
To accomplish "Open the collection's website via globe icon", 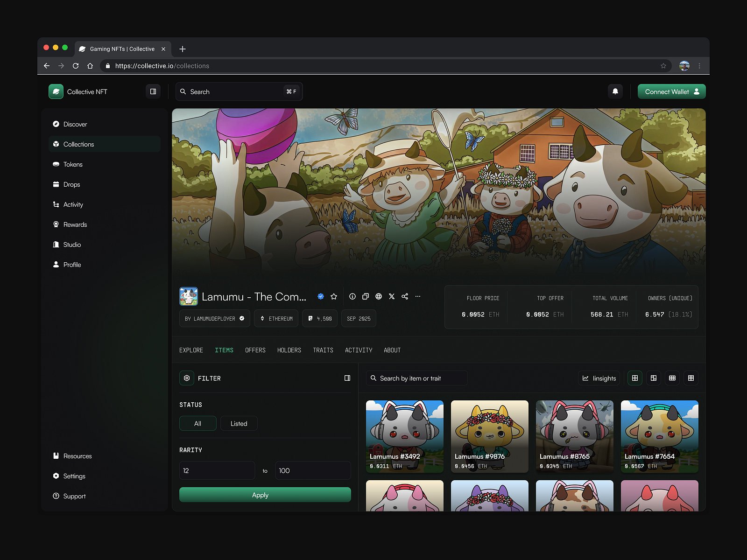I will tap(379, 296).
